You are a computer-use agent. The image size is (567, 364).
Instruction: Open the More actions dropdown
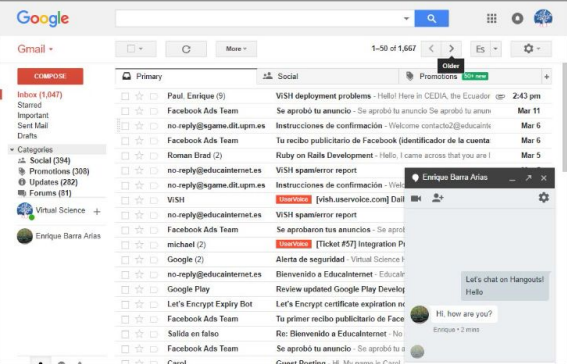click(236, 49)
